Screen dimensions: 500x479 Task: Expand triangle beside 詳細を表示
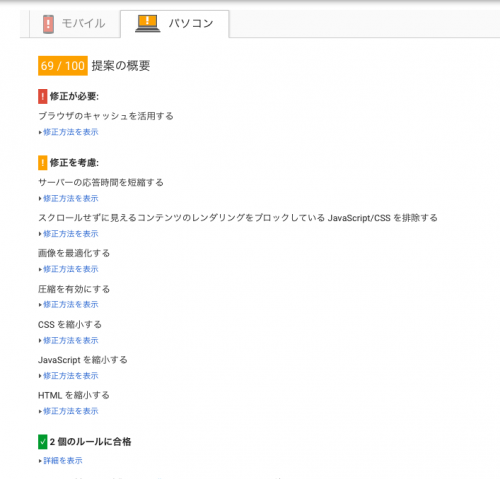click(40, 461)
